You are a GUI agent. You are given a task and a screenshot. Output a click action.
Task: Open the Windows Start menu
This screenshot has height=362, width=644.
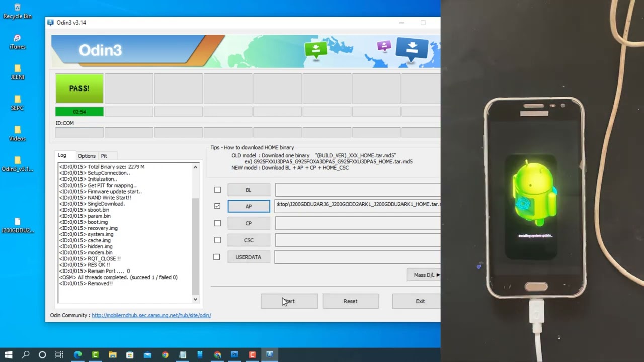9,355
